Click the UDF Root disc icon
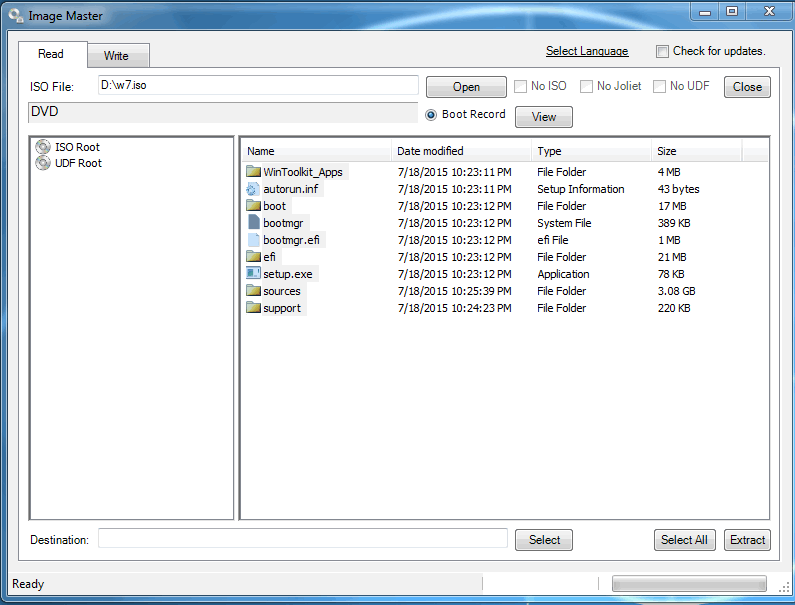The height and width of the screenshot is (605, 795). (x=43, y=163)
